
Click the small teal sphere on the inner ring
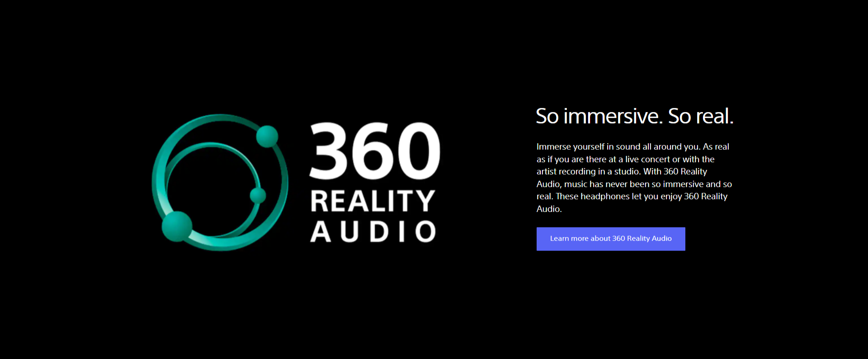coord(258,196)
